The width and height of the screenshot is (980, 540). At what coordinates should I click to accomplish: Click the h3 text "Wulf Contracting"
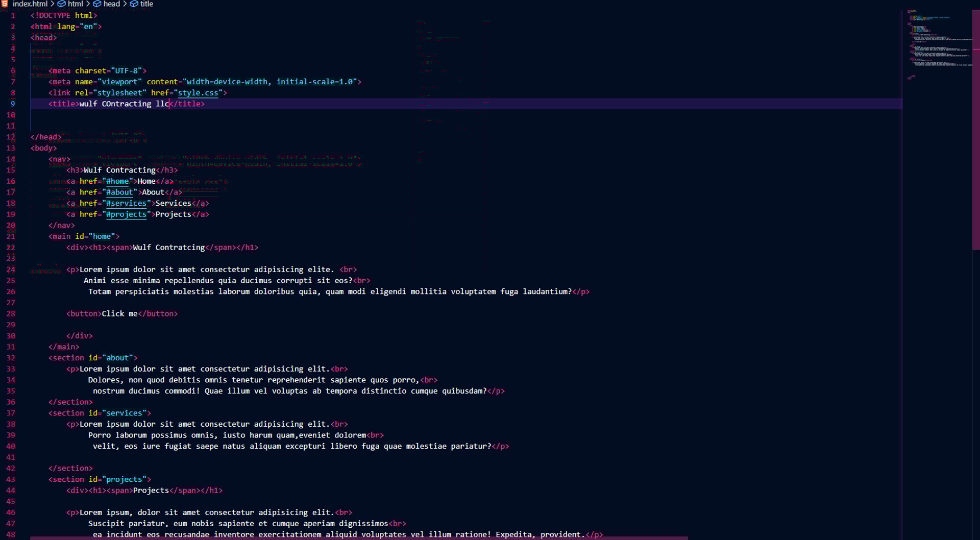[x=120, y=170]
